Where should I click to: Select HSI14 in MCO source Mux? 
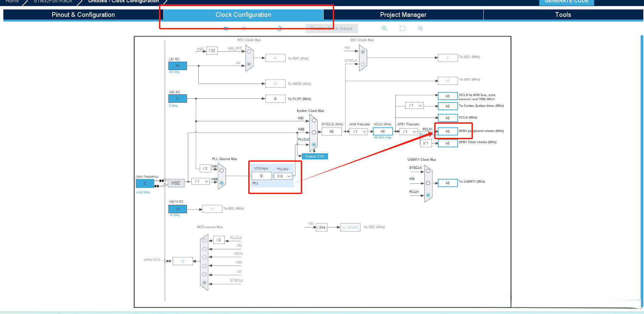204,257
